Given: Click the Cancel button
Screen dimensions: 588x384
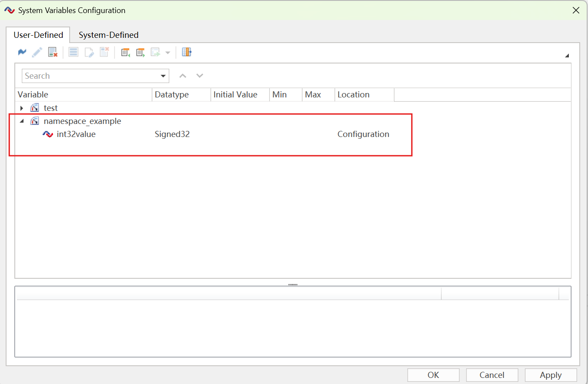Looking at the screenshot, I should coord(492,375).
